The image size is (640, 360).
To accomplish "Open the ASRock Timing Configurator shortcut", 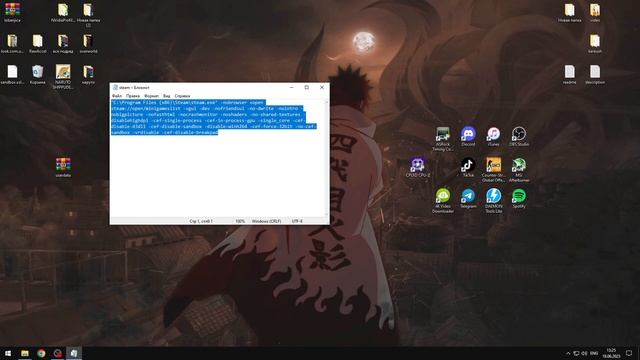I will [443, 139].
